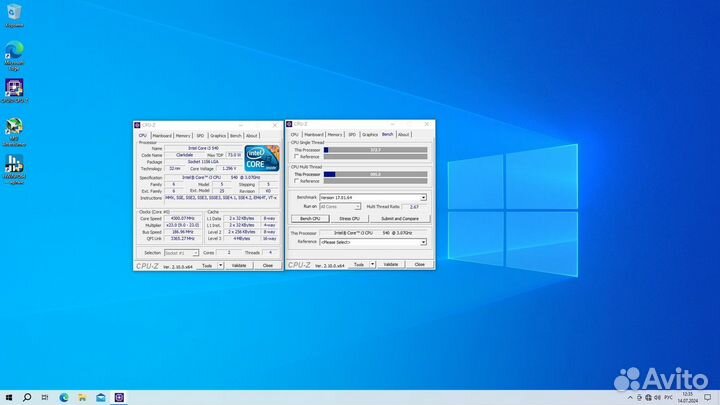
Task: Open the volume tray icon
Action: coord(657,398)
